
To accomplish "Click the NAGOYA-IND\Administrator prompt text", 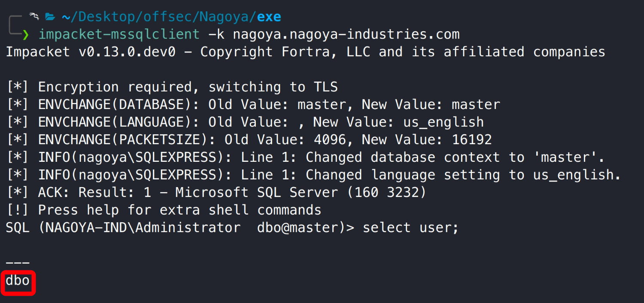I will [x=139, y=228].
